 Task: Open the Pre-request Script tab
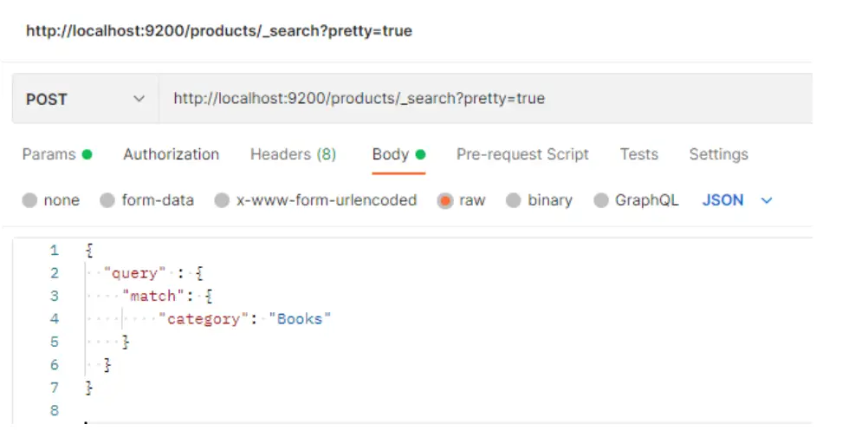tap(522, 154)
